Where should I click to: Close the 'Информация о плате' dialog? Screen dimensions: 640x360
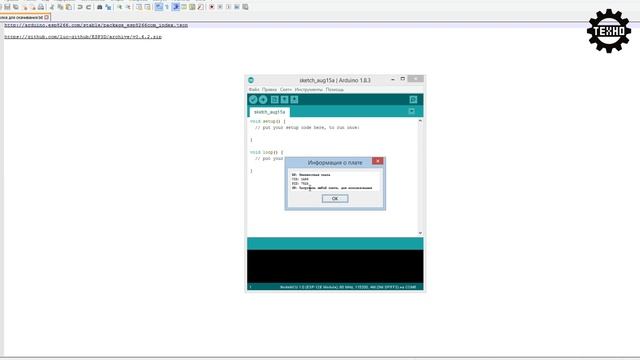(x=378, y=161)
